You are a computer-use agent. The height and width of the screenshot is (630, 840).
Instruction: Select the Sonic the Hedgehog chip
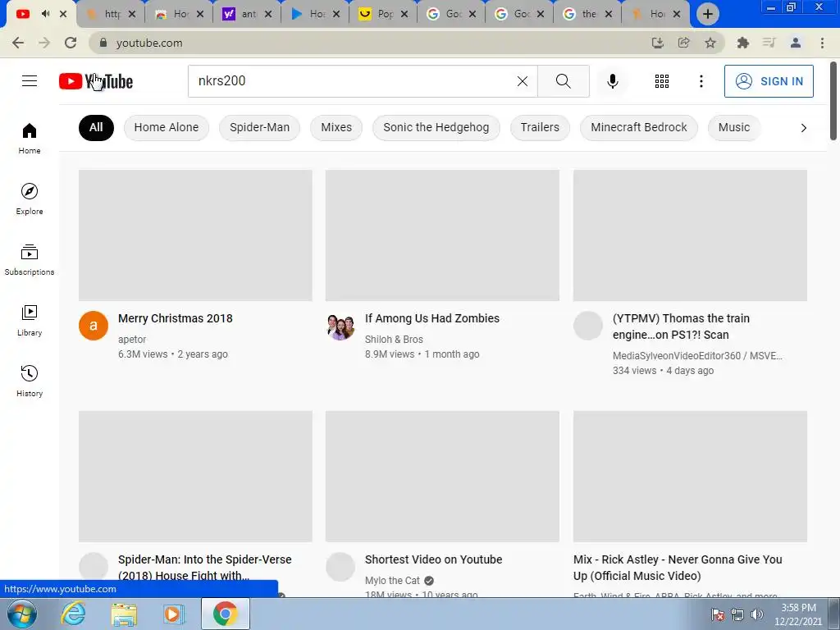click(x=436, y=127)
